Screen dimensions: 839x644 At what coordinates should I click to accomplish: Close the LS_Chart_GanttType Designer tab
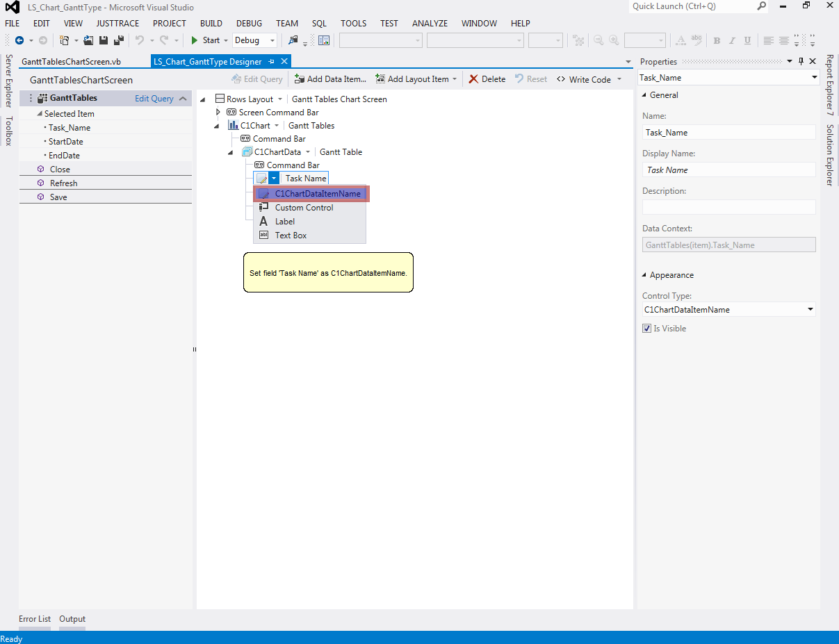pos(284,62)
